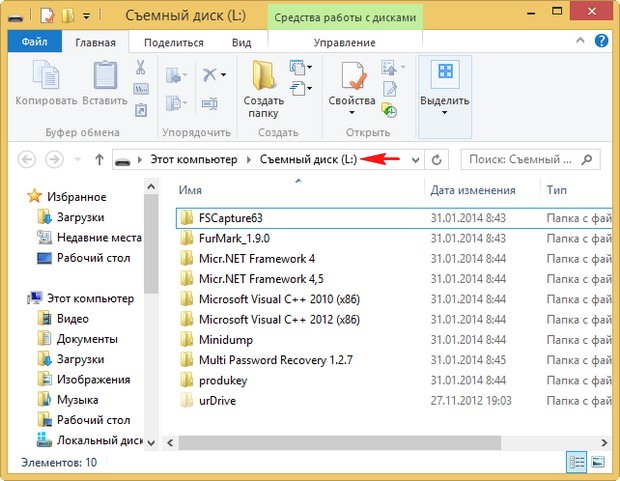The height and width of the screenshot is (481, 620).
Task: Switch to large thumbnails view in status bar
Action: click(599, 463)
